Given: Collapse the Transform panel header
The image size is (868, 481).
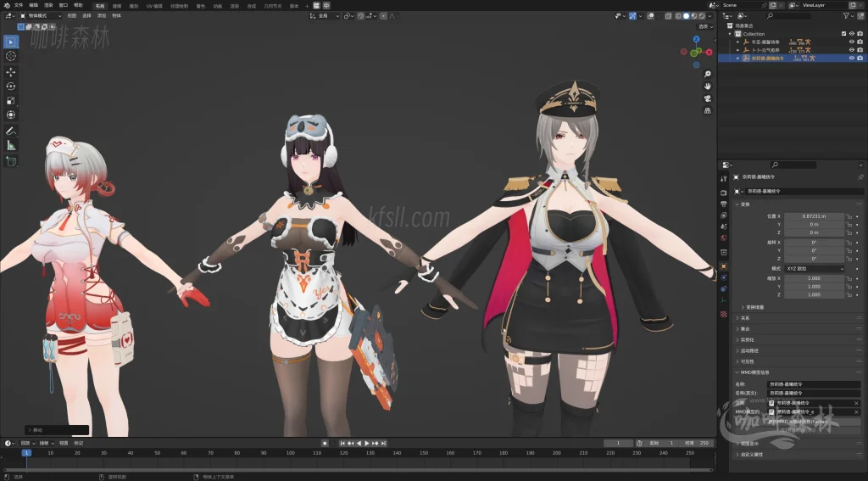Looking at the screenshot, I should [x=742, y=204].
